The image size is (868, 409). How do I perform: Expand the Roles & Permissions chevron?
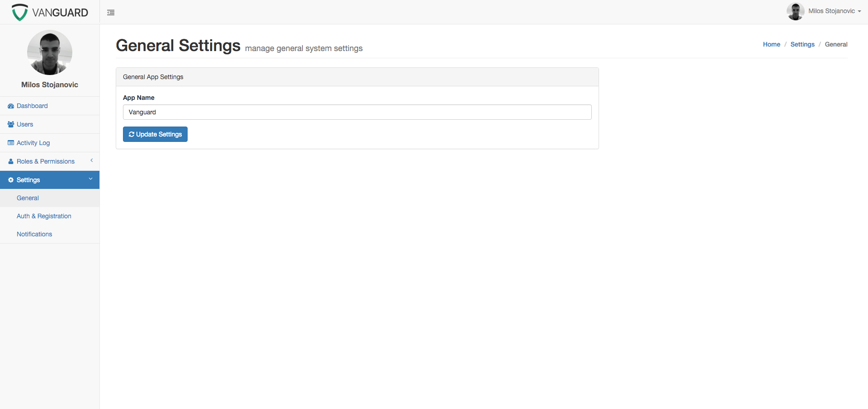91,160
